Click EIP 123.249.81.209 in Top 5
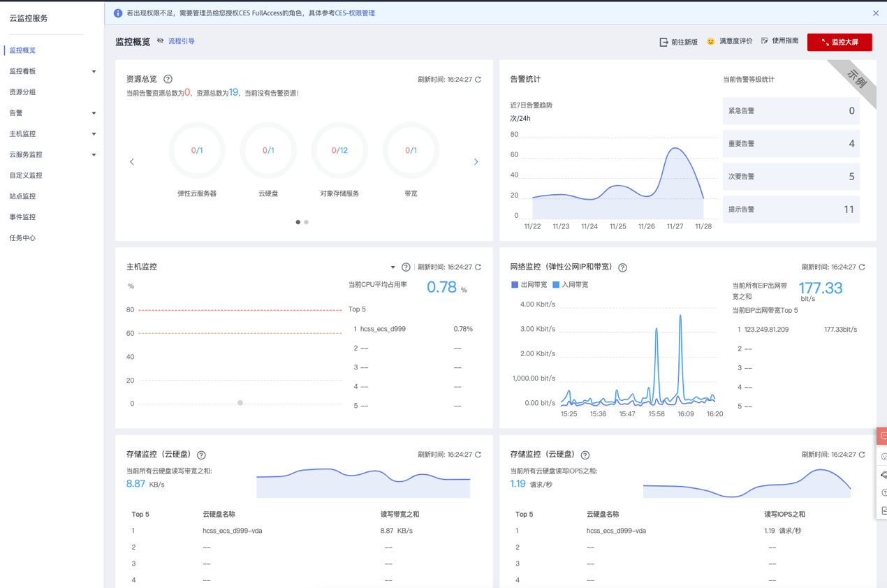887x588 pixels. pyautogui.click(x=766, y=330)
